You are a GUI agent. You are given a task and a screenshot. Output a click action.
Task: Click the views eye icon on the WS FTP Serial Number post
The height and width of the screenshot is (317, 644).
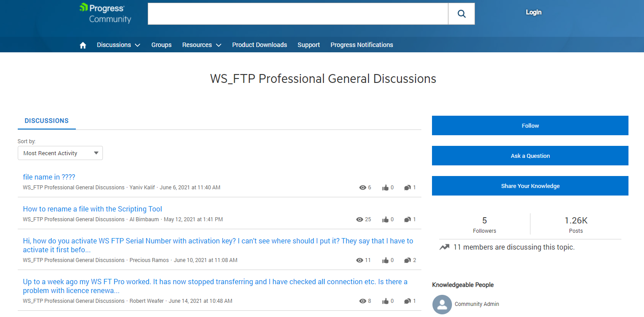[x=359, y=260]
